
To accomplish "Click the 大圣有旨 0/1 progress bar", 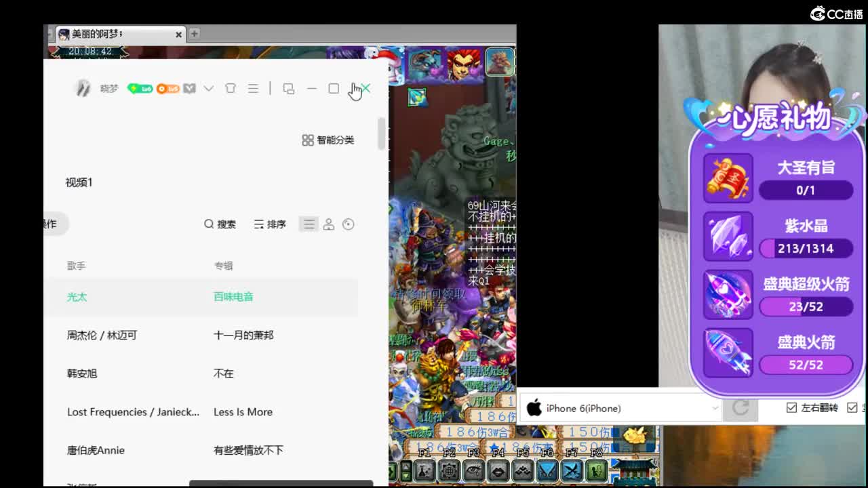I will click(806, 190).
